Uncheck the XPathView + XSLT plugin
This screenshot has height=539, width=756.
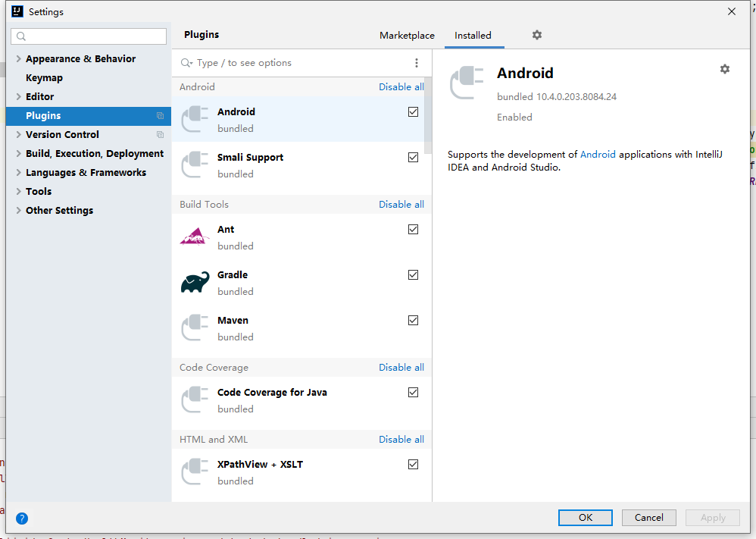click(413, 464)
